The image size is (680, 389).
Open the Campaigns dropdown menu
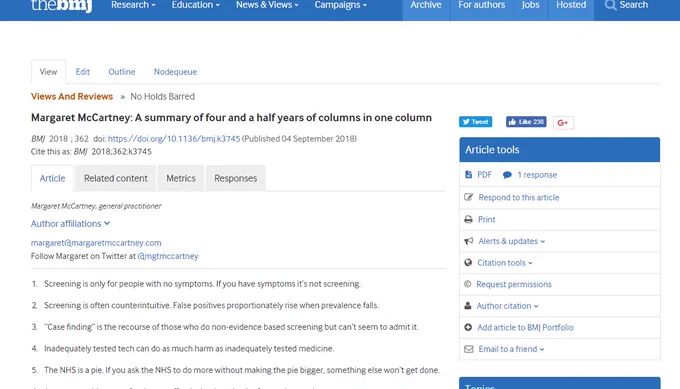click(340, 5)
